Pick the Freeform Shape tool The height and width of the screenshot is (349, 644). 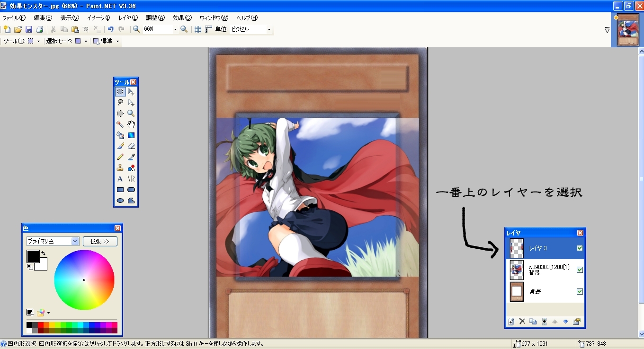(x=131, y=201)
